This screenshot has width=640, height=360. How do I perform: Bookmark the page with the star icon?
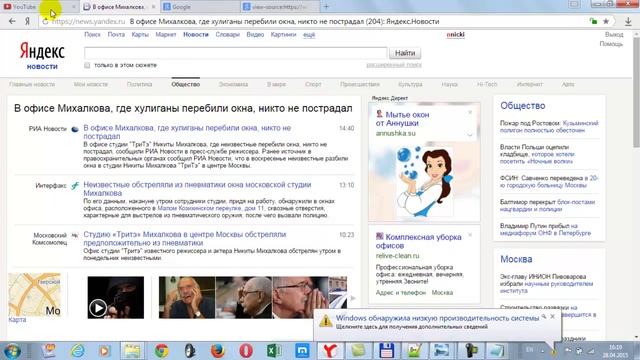coord(606,21)
